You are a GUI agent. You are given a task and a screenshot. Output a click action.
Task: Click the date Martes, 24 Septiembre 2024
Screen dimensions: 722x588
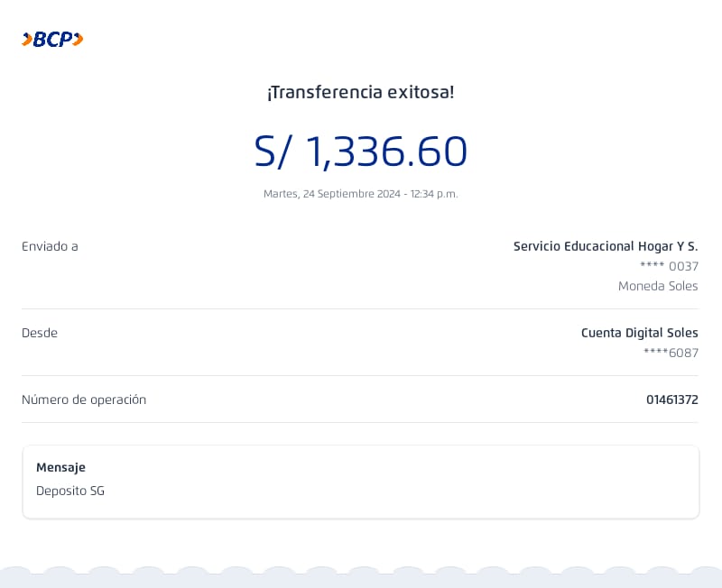coord(331,194)
